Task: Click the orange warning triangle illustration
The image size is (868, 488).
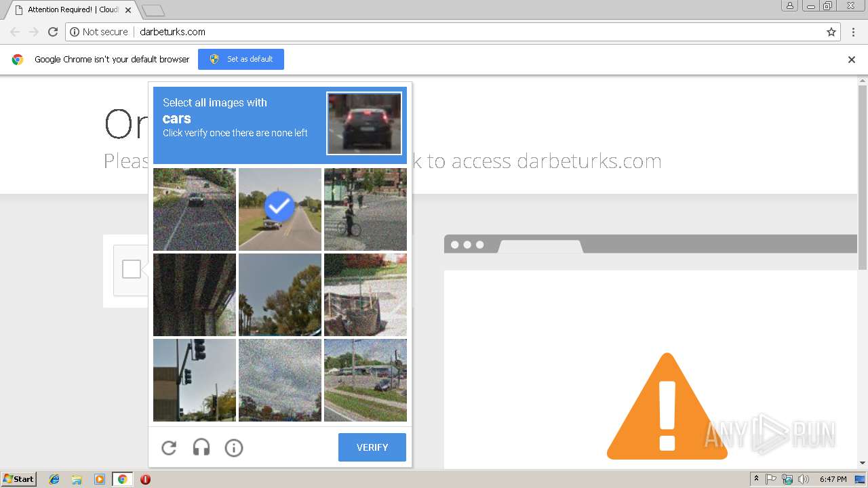Action: (x=667, y=407)
